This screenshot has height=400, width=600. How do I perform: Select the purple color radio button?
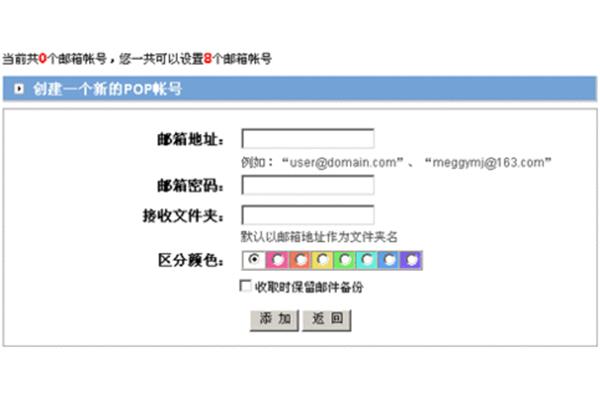pyautogui.click(x=412, y=260)
